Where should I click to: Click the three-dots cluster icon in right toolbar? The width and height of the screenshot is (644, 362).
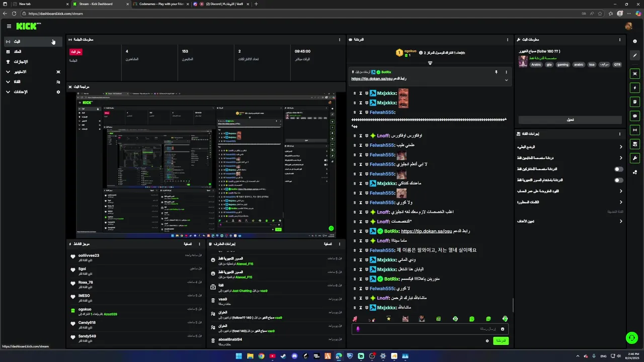(x=635, y=172)
